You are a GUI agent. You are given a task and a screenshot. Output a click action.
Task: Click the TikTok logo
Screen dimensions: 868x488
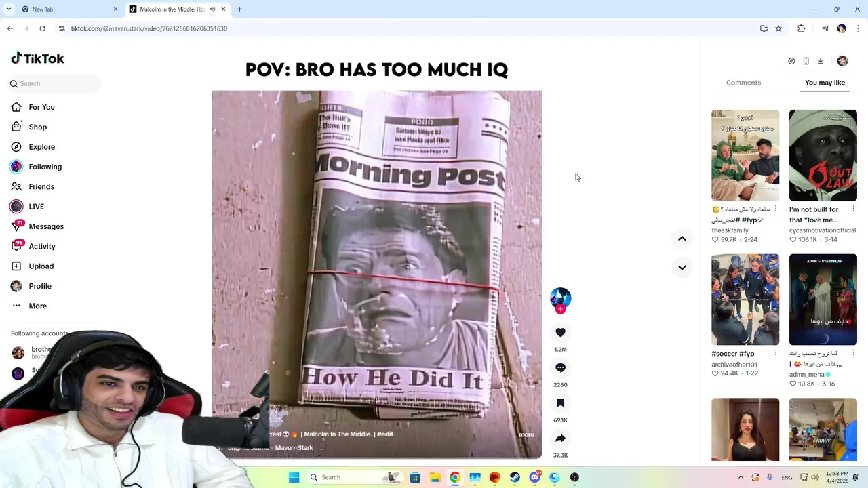click(37, 58)
